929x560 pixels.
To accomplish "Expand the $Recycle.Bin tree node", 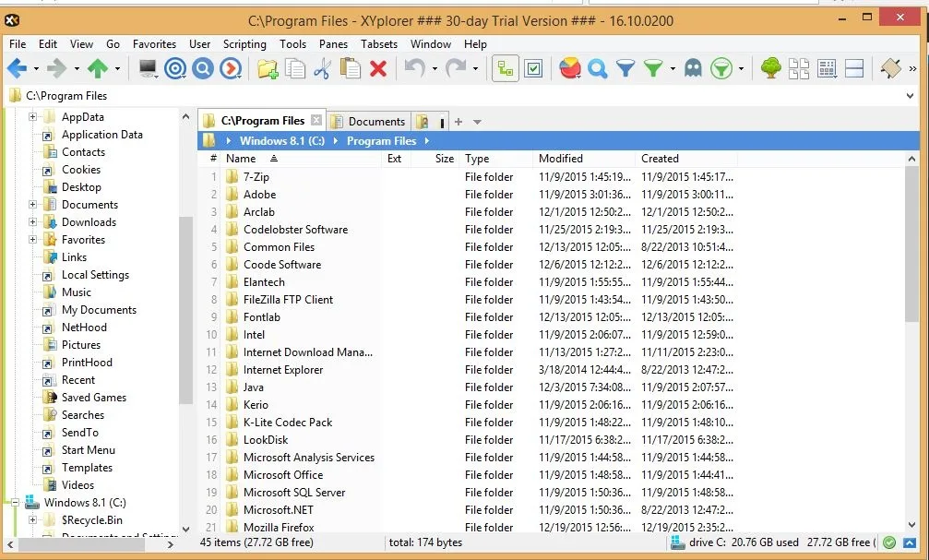I will (x=33, y=520).
